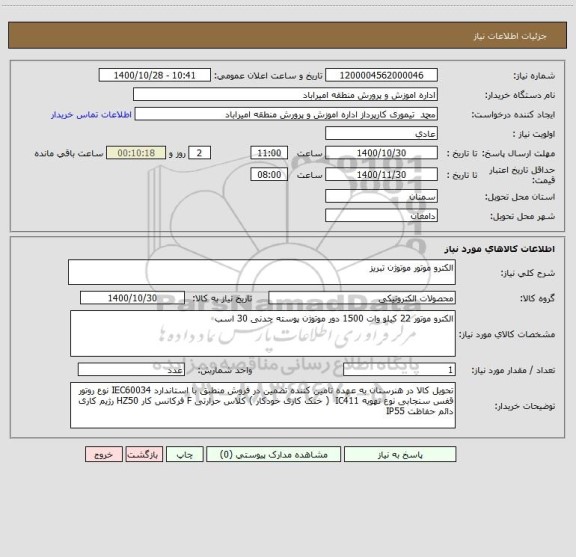Click the 'نام دستگاه خریدار:' label

click(520, 96)
